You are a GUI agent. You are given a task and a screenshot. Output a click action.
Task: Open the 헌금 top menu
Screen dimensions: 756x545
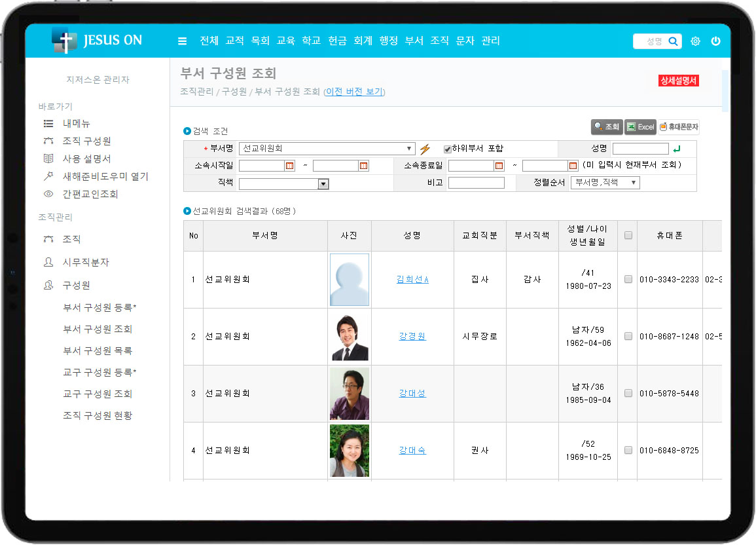coord(337,41)
